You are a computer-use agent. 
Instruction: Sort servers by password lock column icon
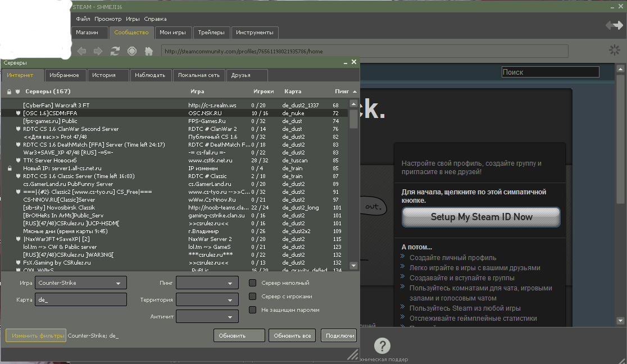9,92
